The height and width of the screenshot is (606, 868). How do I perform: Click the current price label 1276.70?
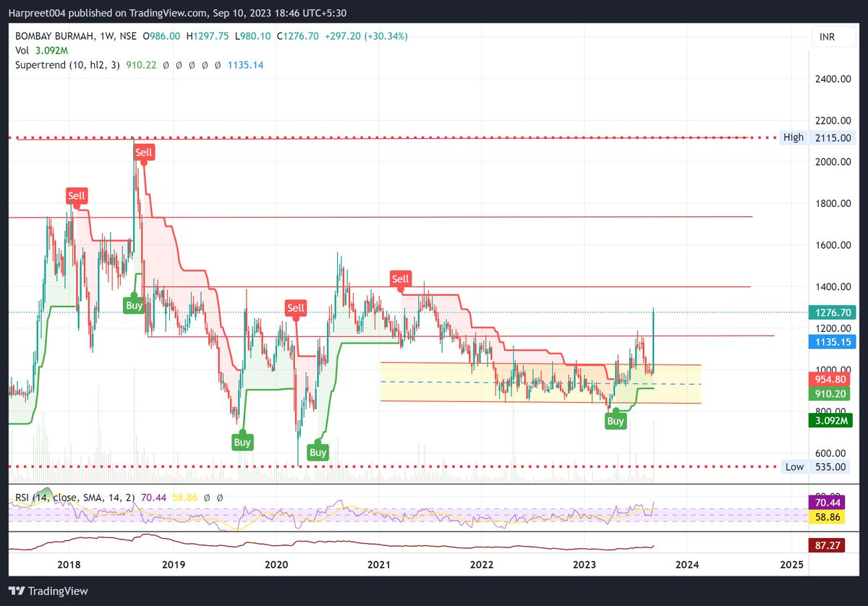coord(831,312)
